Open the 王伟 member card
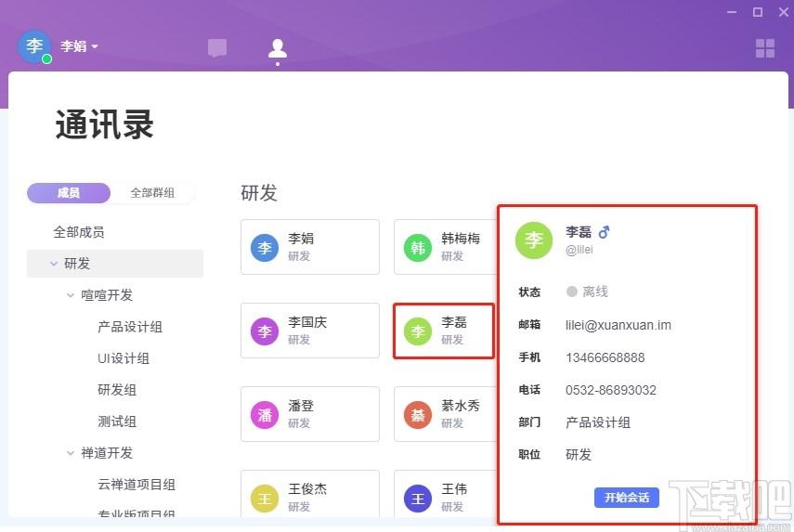 (x=445, y=494)
